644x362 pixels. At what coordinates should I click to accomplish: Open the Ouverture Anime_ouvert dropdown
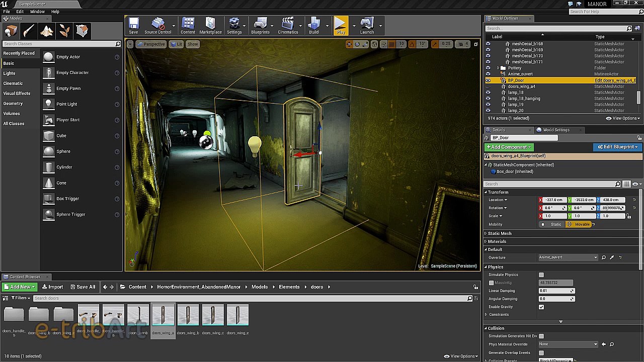coord(568,257)
